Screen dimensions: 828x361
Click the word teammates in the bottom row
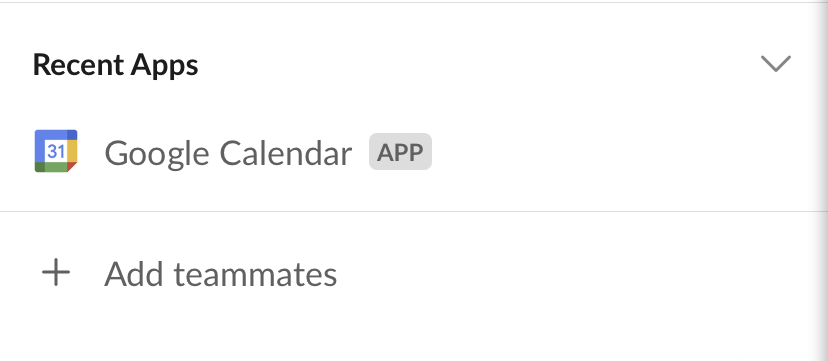coord(256,274)
